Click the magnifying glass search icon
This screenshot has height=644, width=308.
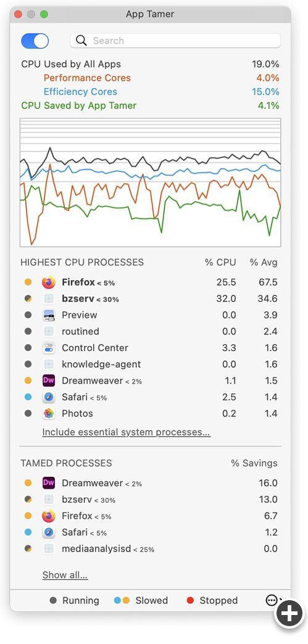[x=81, y=40]
